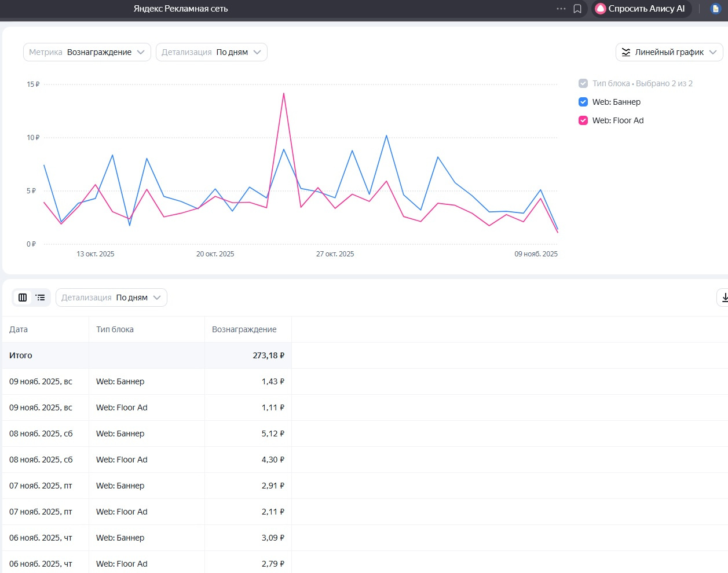Sort by the Дата column header

(19, 329)
